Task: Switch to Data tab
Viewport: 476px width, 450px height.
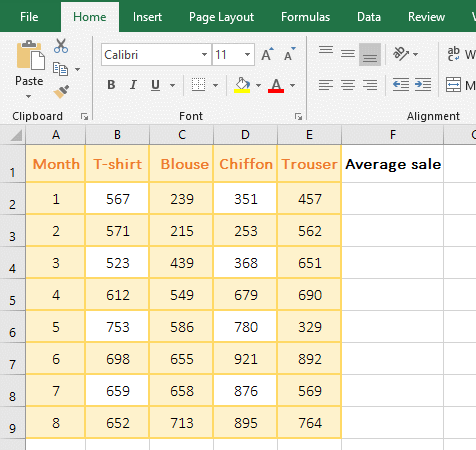Action: (369, 17)
